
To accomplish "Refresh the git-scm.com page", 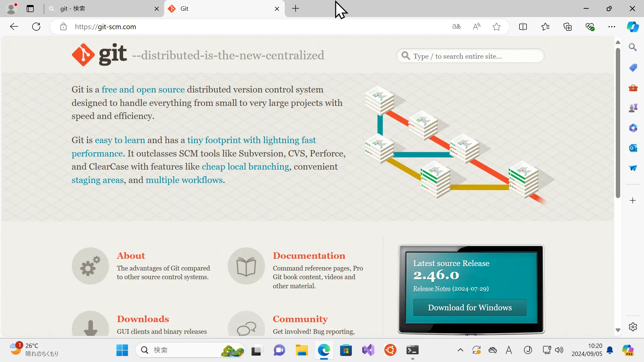I will coord(36,27).
